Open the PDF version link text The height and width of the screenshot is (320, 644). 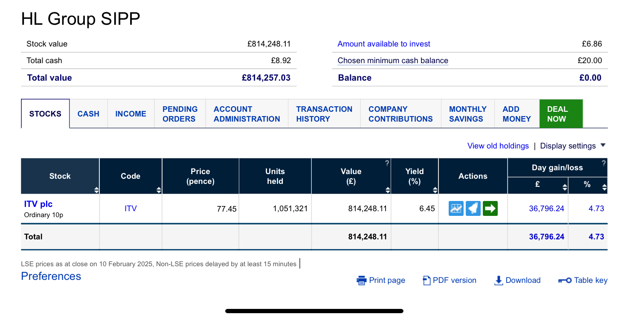click(x=454, y=280)
